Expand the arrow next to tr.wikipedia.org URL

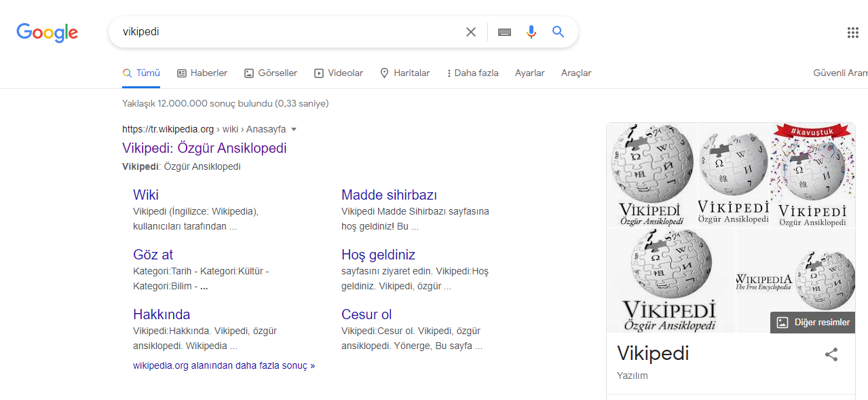point(294,129)
